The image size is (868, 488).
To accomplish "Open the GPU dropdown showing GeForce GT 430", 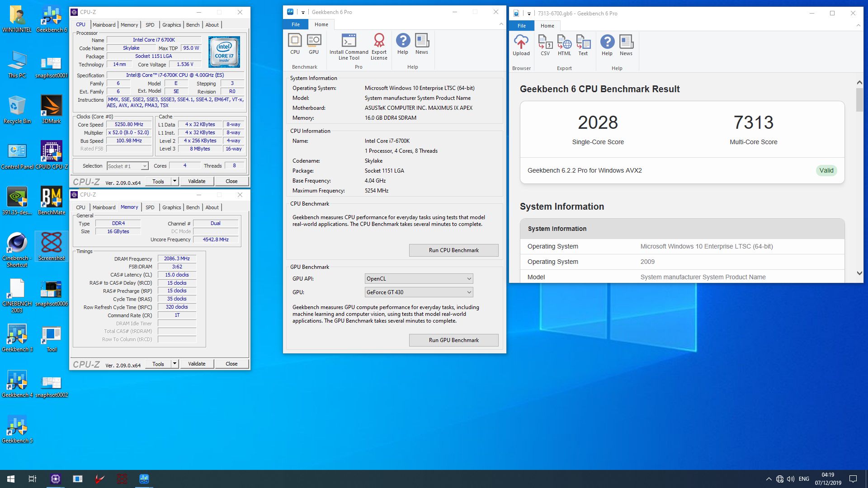I will point(419,292).
